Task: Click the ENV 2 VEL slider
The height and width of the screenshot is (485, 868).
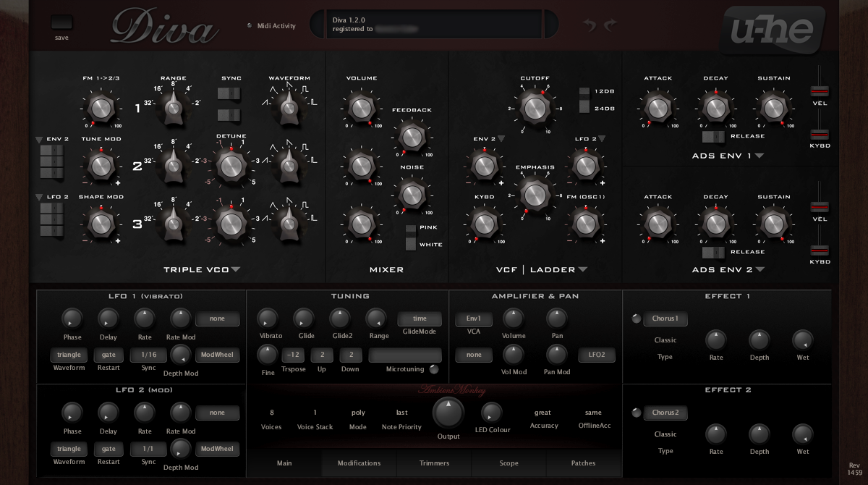Action: pyautogui.click(x=820, y=207)
